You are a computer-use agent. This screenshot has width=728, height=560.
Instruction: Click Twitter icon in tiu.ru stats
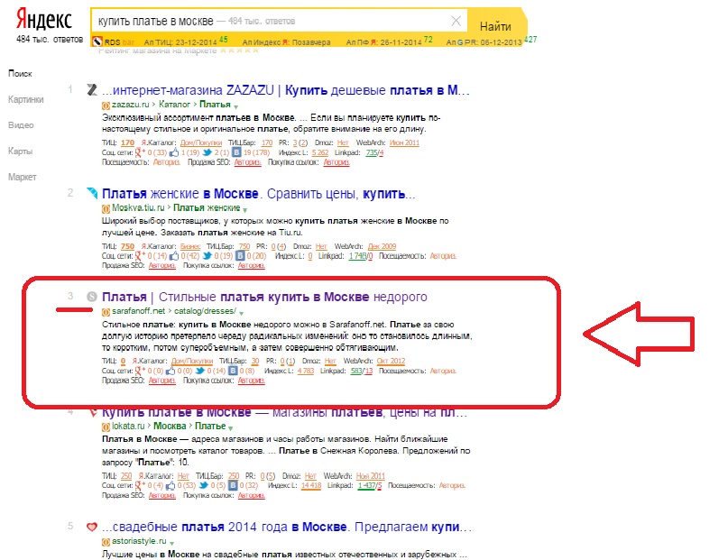207,255
